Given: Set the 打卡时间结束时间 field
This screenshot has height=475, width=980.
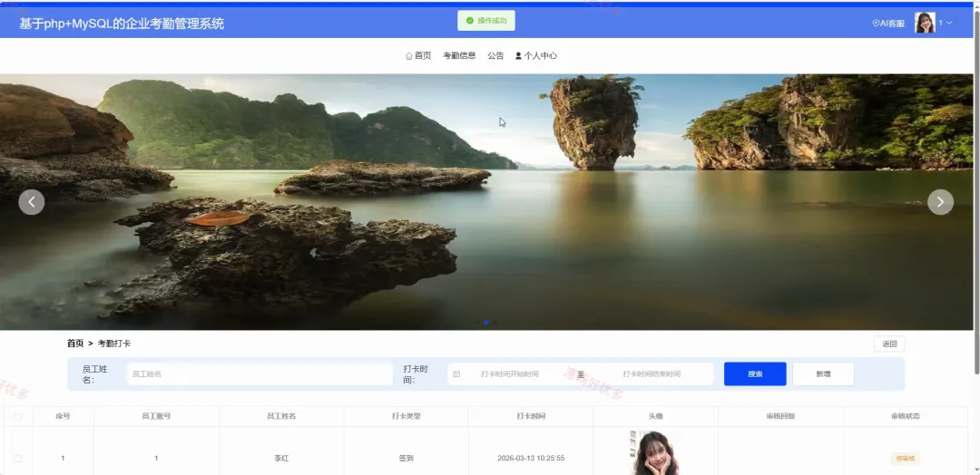Looking at the screenshot, I should pyautogui.click(x=652, y=373).
